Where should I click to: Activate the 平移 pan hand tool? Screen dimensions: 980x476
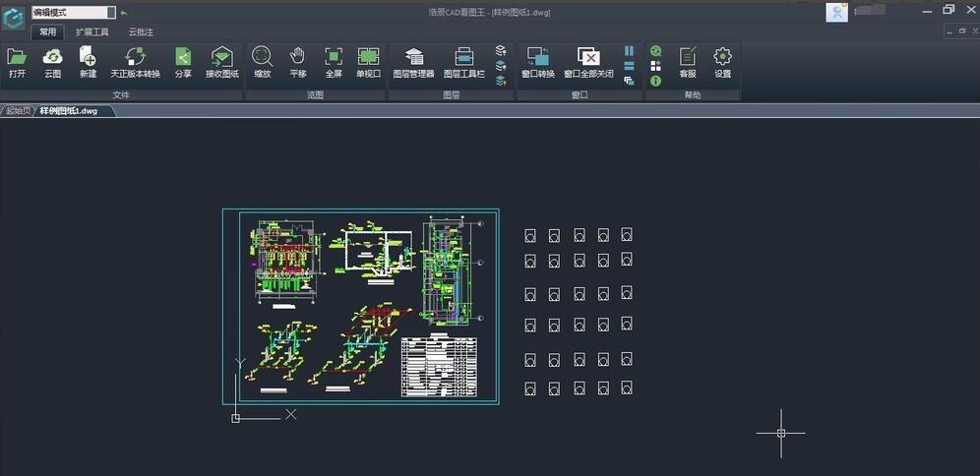tap(298, 61)
